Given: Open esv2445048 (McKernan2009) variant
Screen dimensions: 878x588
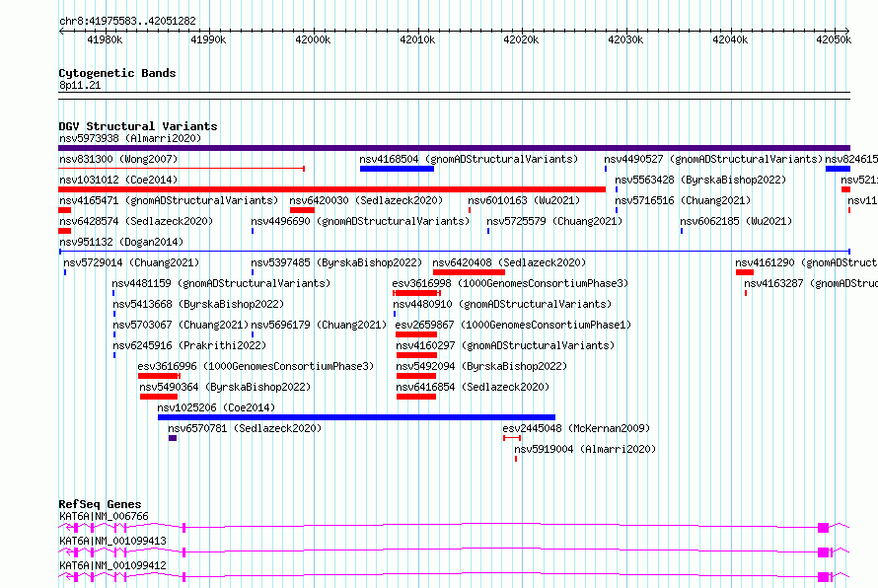Looking at the screenshot, I should pyautogui.click(x=576, y=428).
